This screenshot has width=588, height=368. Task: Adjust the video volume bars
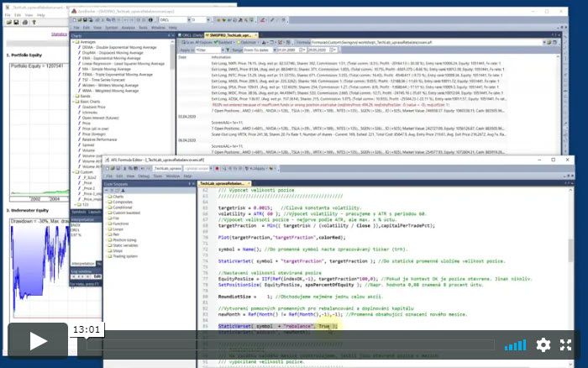[x=514, y=344]
